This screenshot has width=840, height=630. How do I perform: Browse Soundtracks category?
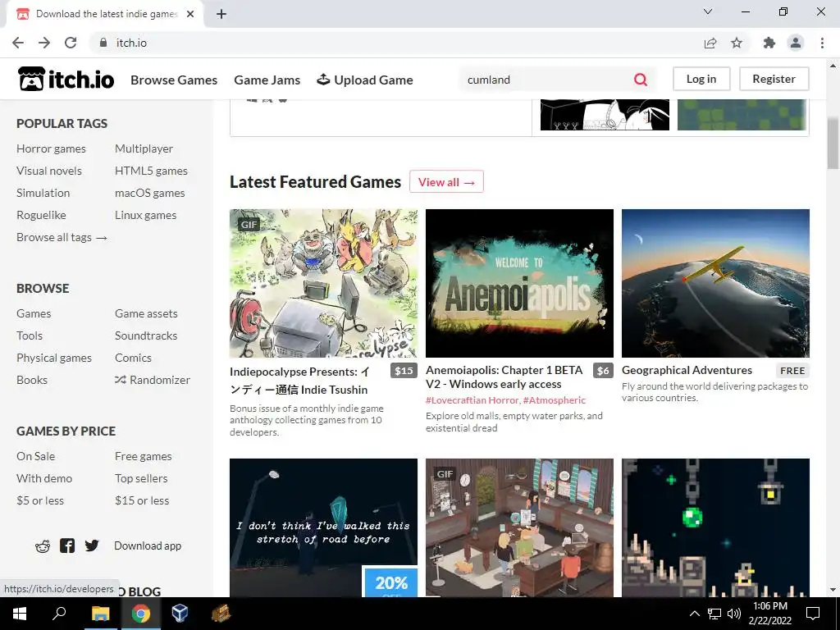pyautogui.click(x=146, y=336)
